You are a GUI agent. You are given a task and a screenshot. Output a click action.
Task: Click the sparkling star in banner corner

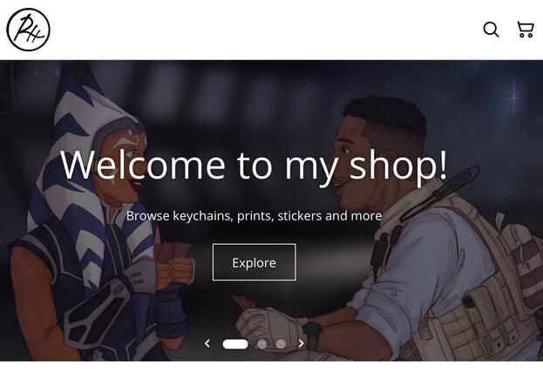click(514, 98)
